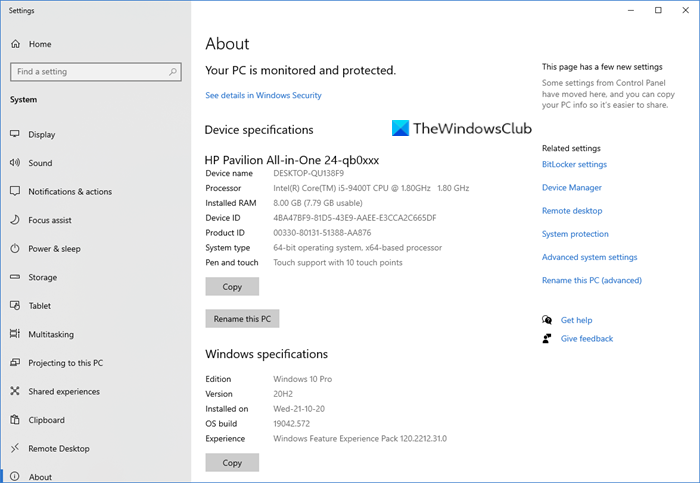Select edition Windows 10 Pro
This screenshot has height=483, width=700.
coord(302,379)
